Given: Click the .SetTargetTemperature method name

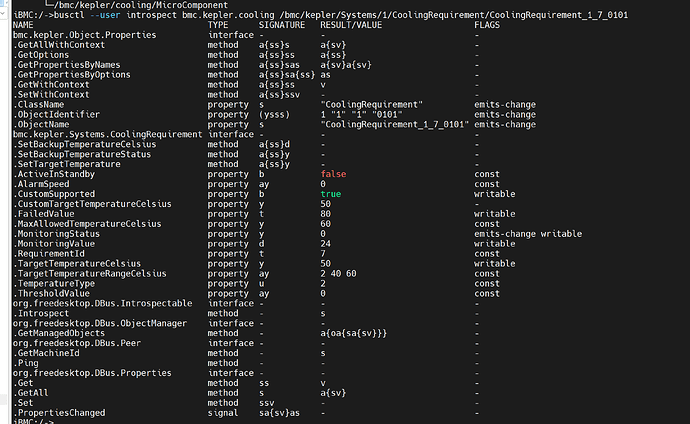Looking at the screenshot, I should (x=66, y=164).
